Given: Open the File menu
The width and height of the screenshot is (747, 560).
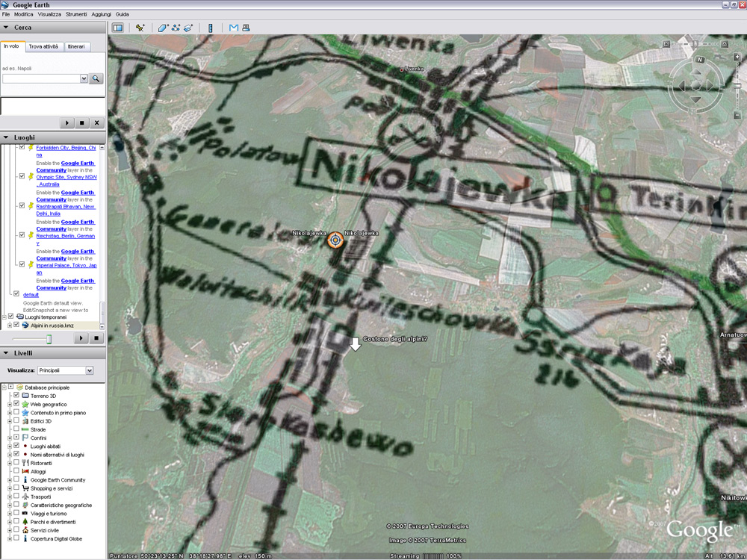Looking at the screenshot, I should tap(6, 14).
